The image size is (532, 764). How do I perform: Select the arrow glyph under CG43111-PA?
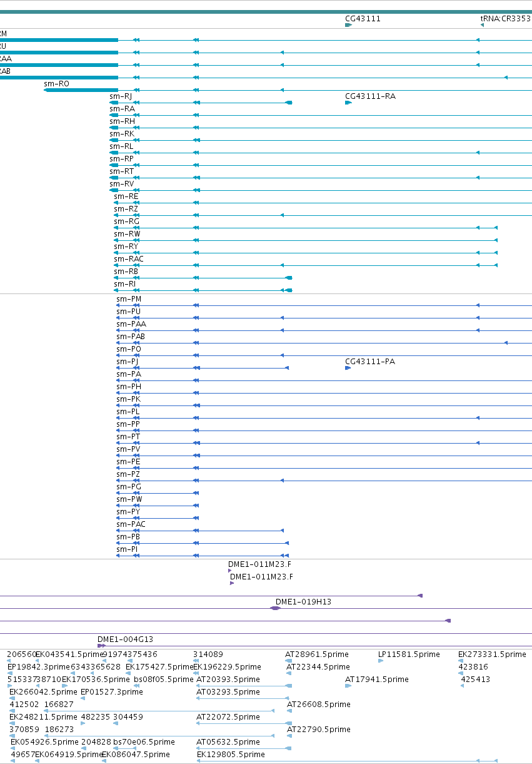point(348,368)
